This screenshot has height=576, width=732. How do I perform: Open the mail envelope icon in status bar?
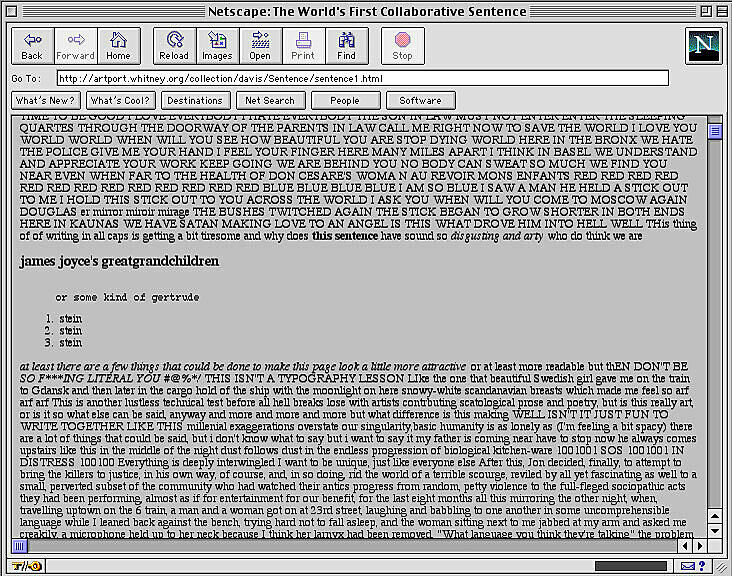point(689,566)
